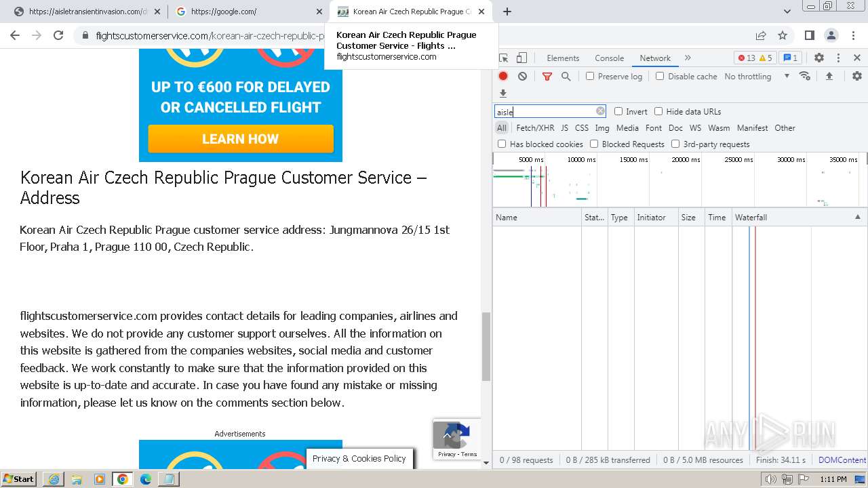Toggle the device toolbar icon
Screen dimensions: 868x488
tap(521, 58)
